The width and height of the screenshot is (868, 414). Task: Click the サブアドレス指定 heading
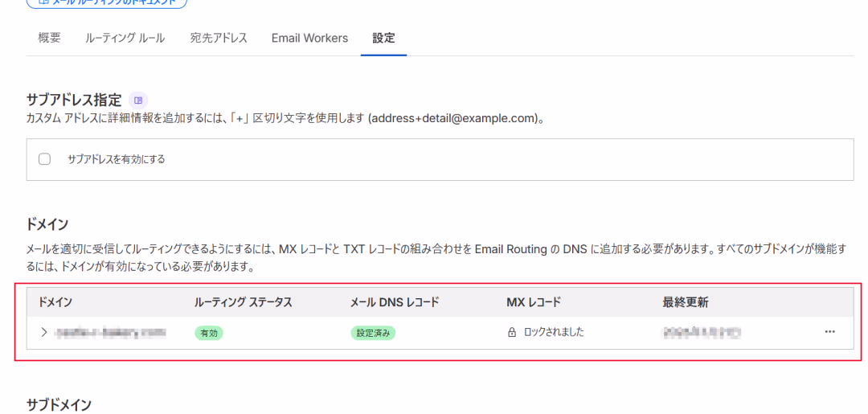pos(74,100)
